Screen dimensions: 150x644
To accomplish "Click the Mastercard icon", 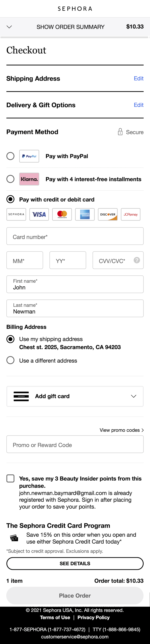I will click(x=62, y=214).
